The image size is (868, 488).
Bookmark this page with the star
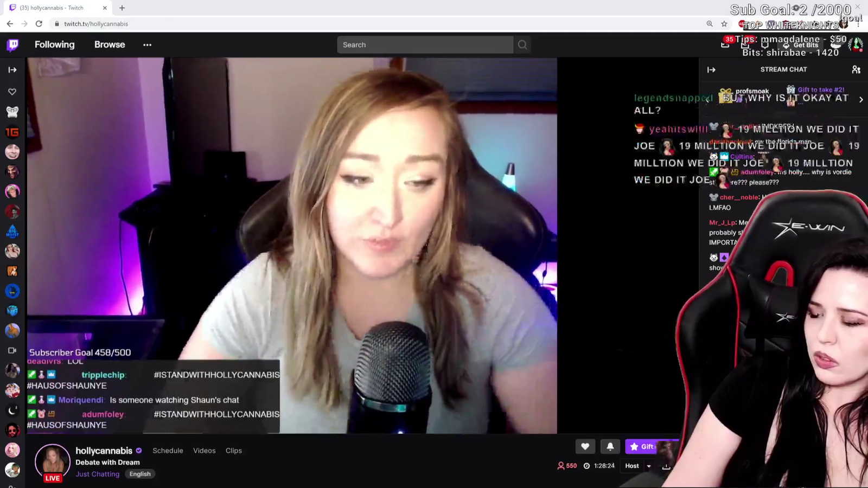click(724, 24)
